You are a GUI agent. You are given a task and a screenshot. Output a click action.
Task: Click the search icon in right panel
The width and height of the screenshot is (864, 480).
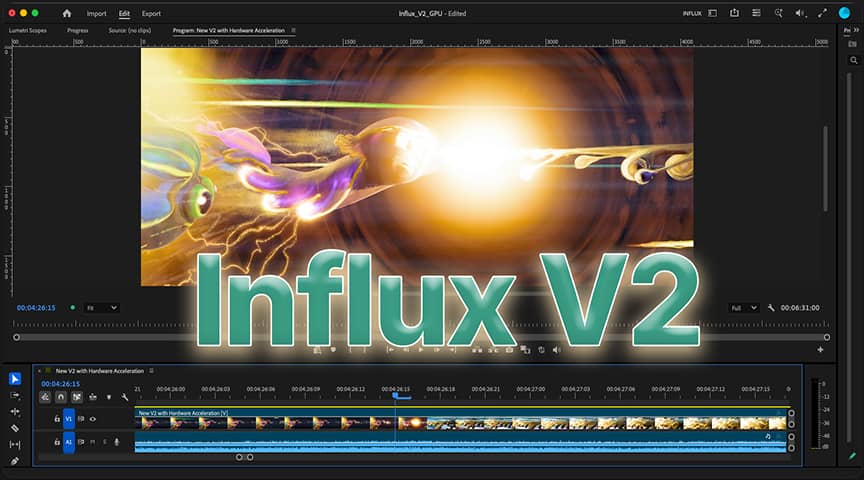pos(854,60)
